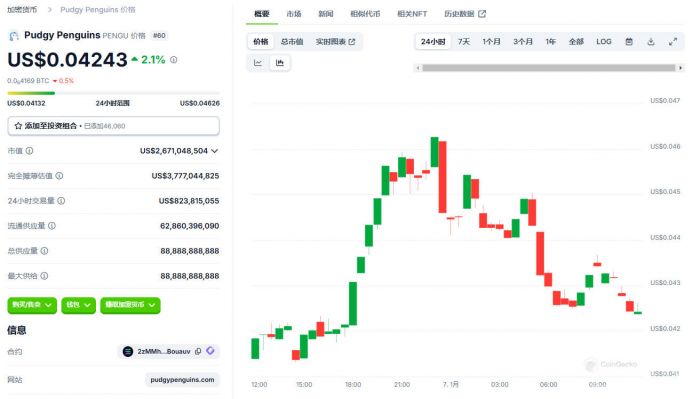Download chart data icon
The width and height of the screenshot is (700, 399).
(x=651, y=42)
